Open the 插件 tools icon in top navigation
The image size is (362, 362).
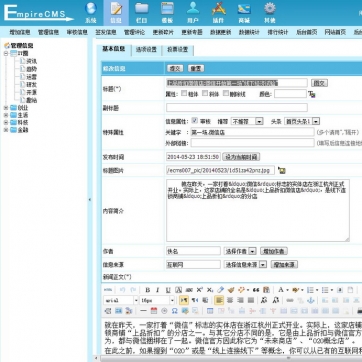tap(218, 9)
